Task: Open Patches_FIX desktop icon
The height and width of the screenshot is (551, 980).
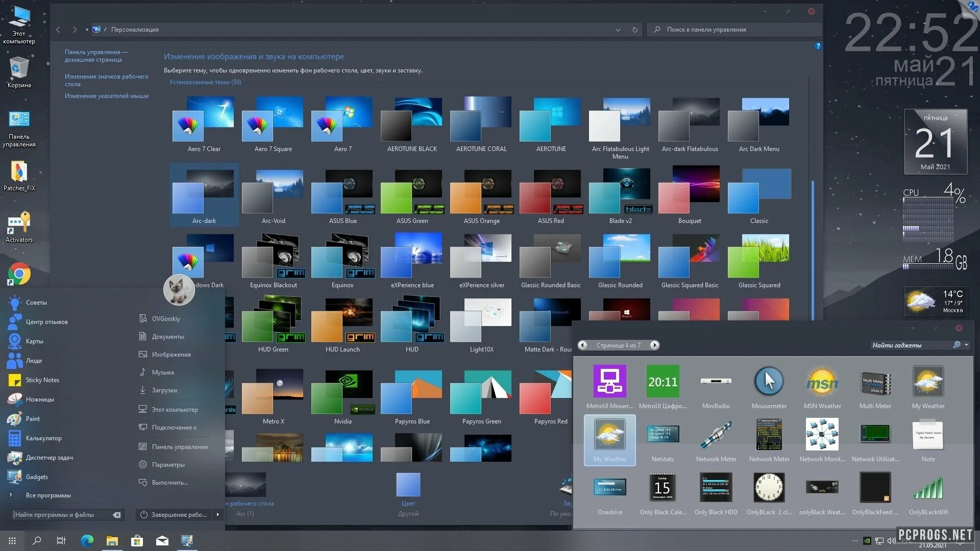Action: (19, 176)
